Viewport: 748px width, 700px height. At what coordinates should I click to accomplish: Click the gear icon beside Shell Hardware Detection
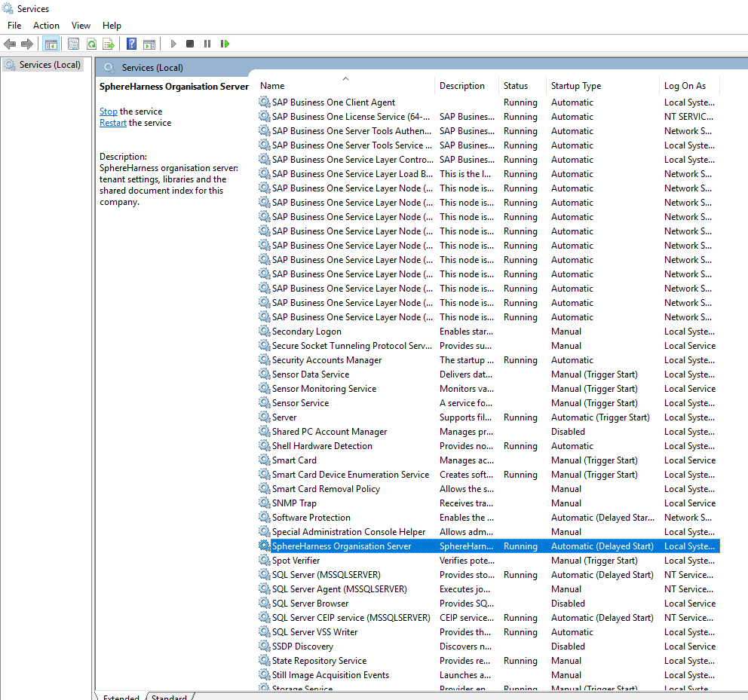[x=264, y=445]
